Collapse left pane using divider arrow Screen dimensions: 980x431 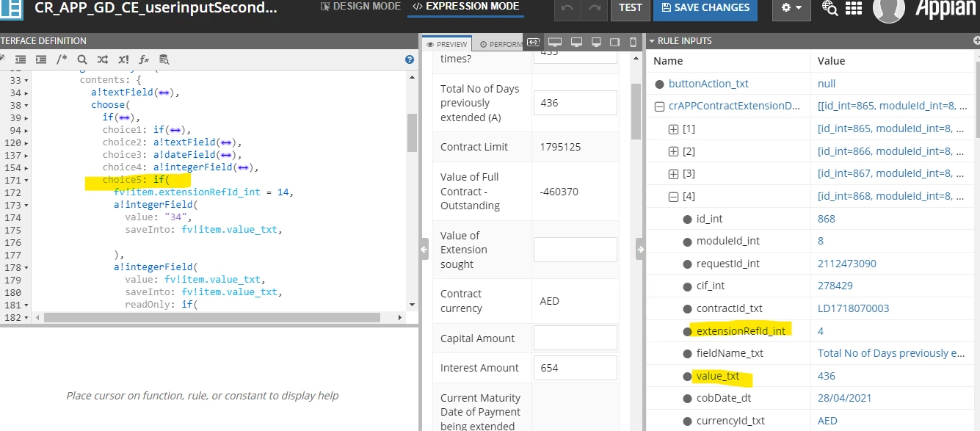424,250
